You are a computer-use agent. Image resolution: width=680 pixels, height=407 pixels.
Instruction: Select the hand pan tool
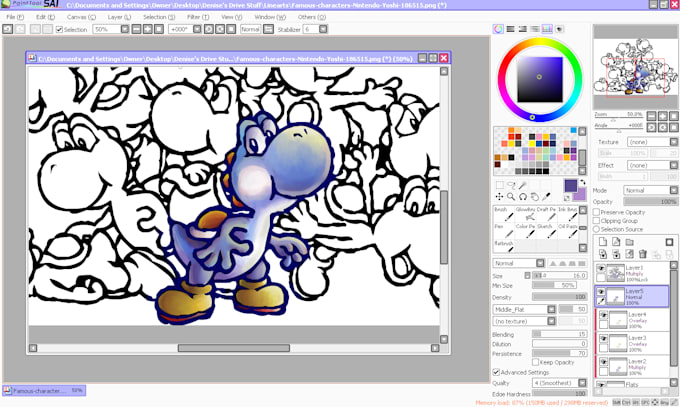click(x=535, y=197)
